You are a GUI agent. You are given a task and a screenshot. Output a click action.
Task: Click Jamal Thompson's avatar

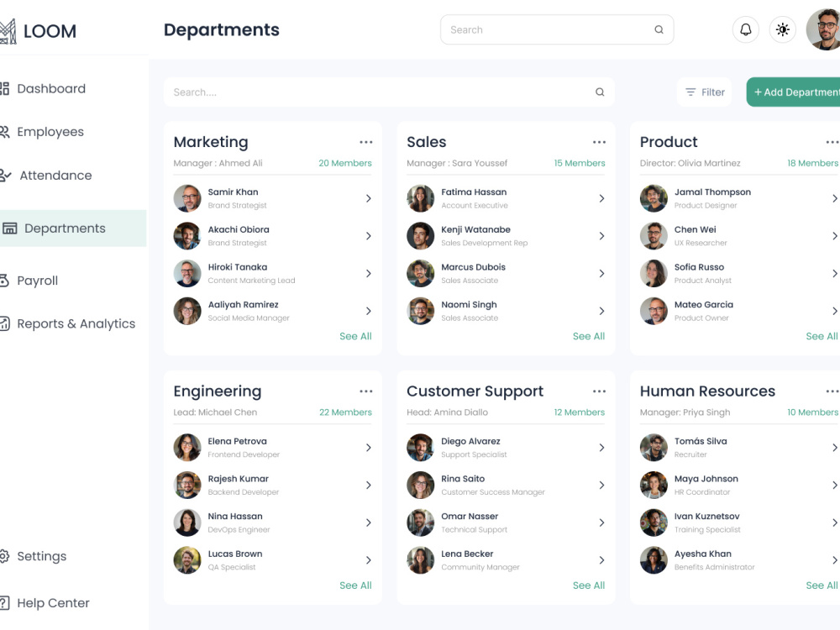point(654,198)
